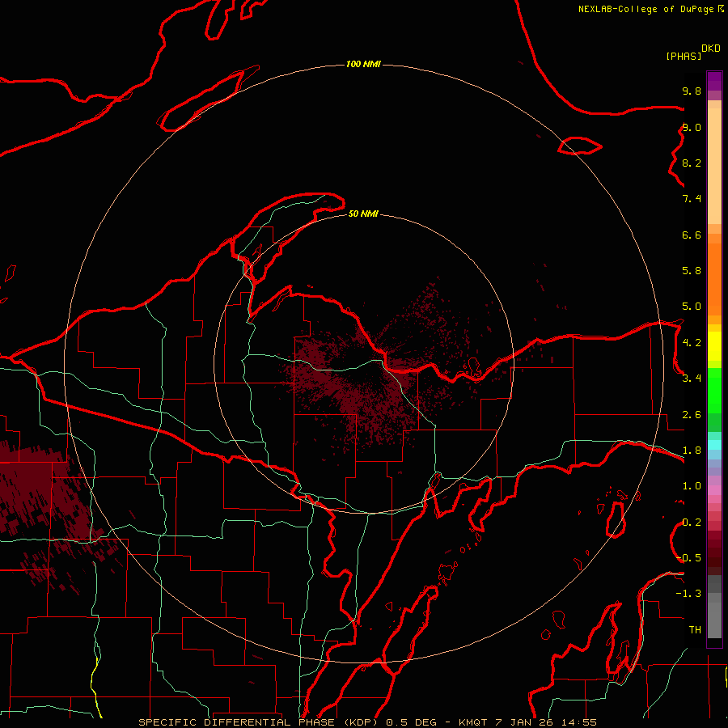This screenshot has width=728, height=728.
Task: Pick the pink segment of the color scale
Action: pyautogui.click(x=714, y=490)
